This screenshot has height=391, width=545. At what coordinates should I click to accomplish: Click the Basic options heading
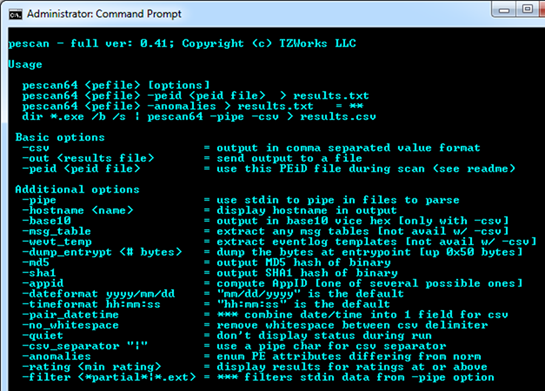point(60,137)
